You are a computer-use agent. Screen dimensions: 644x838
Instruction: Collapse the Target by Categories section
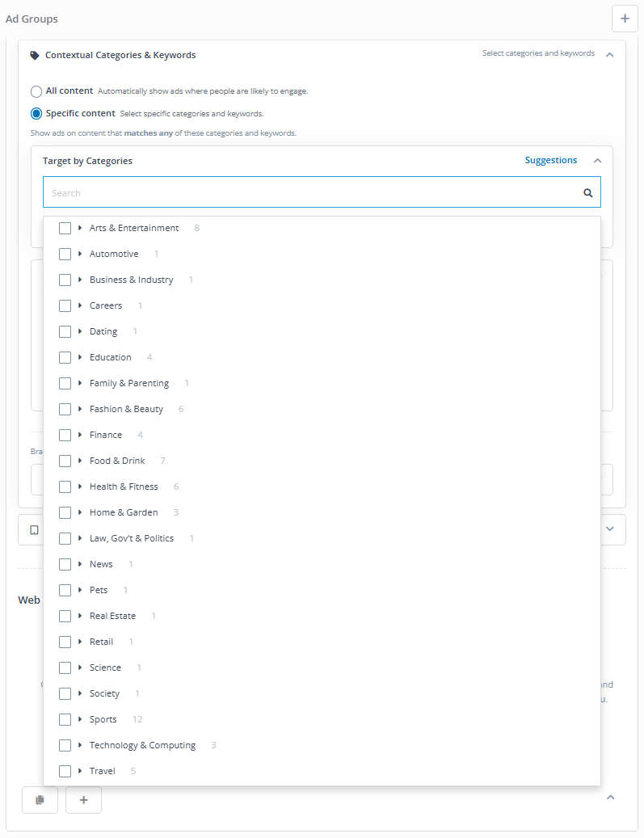pyautogui.click(x=597, y=161)
